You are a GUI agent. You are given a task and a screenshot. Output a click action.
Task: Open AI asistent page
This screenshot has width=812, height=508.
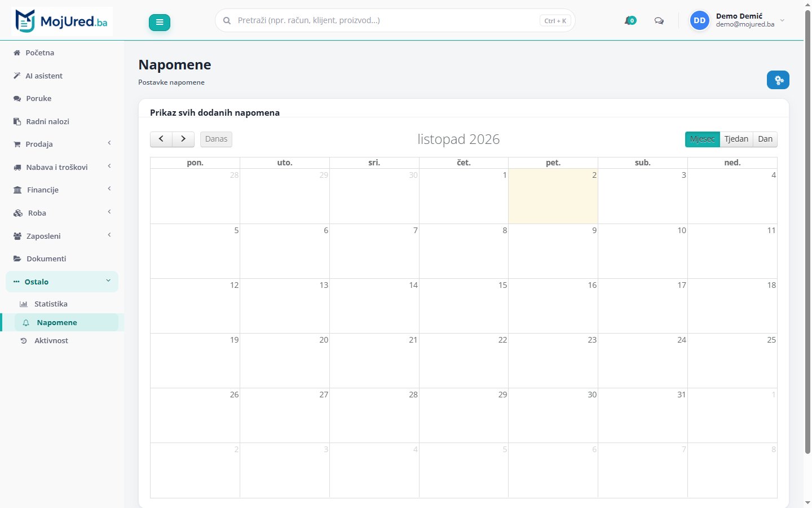tap(62, 76)
